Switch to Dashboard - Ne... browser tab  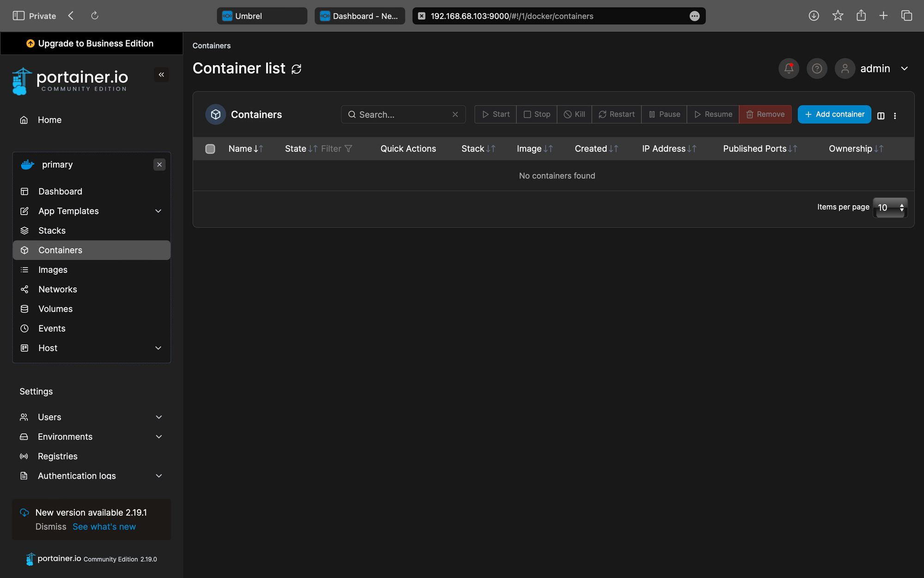click(360, 16)
